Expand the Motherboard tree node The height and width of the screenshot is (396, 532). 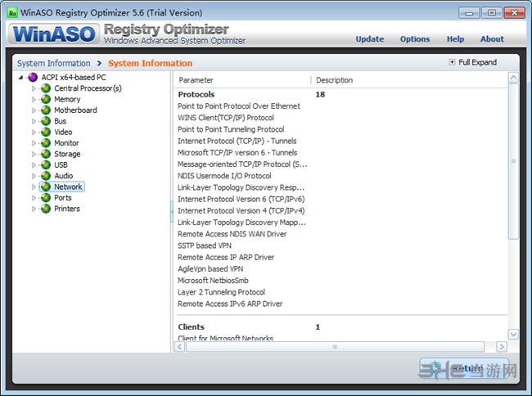34,110
